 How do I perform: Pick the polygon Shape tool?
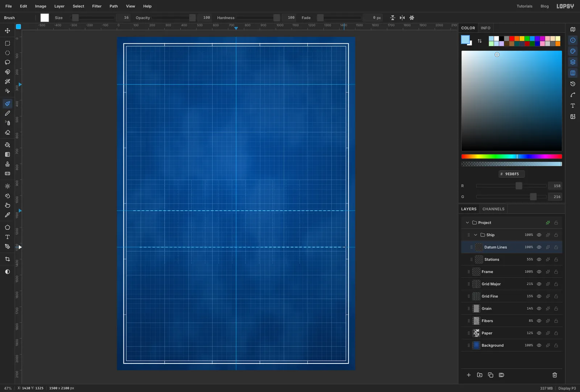tap(7, 228)
